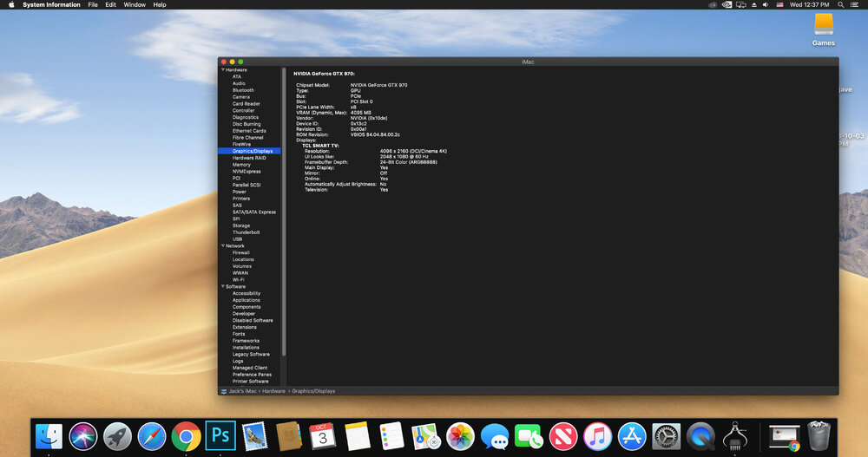Open System Preferences gear icon
868x457 pixels.
click(666, 435)
